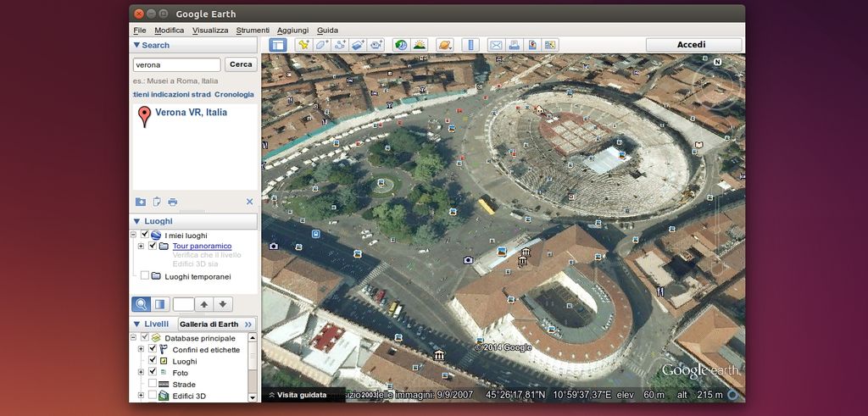Check the Luoghi temporanei checkbox

pos(145,275)
